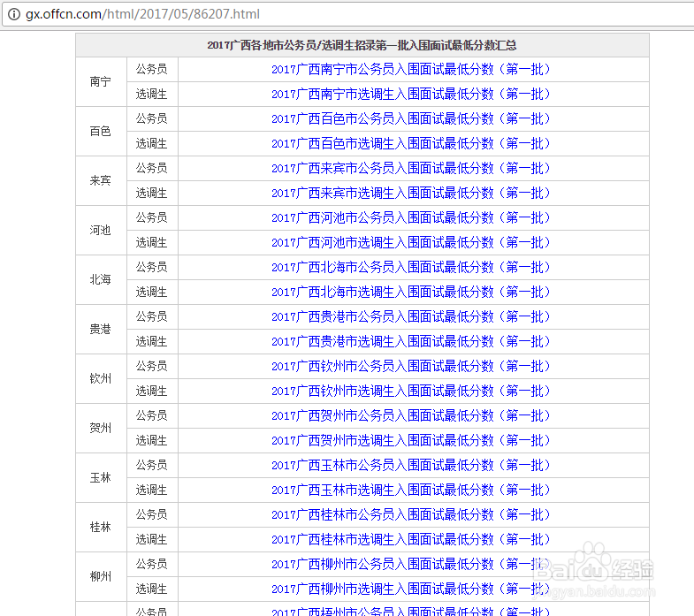Select the 柳州 city cell
The height and width of the screenshot is (616, 694).
pos(101,577)
